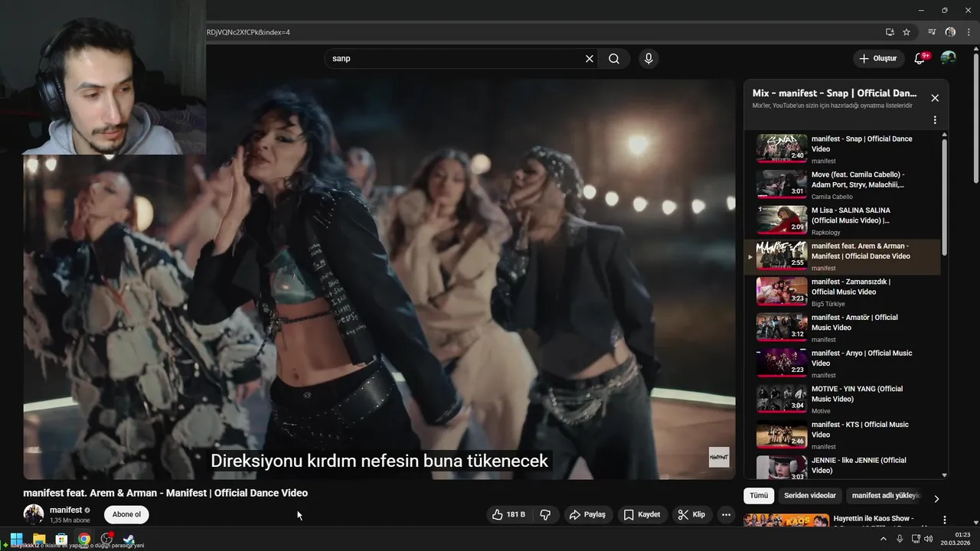Open Steam from the taskbar
Screen dimensions: 980x551
pyautogui.click(x=129, y=539)
